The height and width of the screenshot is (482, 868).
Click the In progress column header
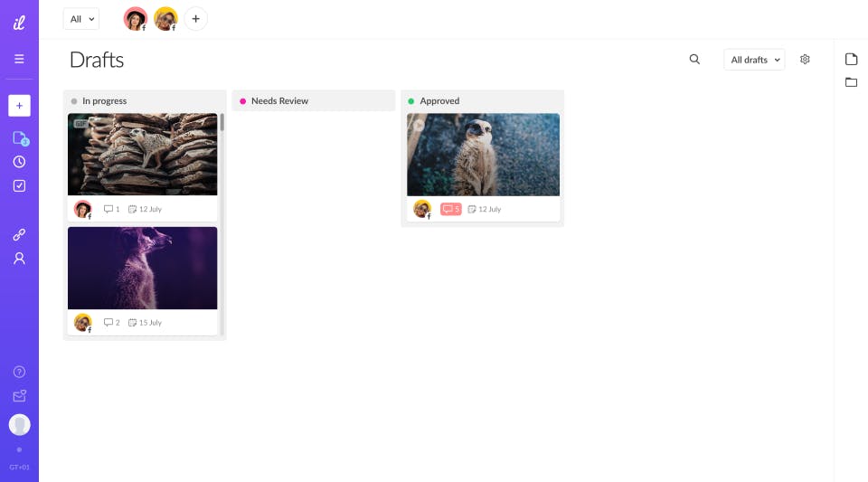tap(145, 100)
